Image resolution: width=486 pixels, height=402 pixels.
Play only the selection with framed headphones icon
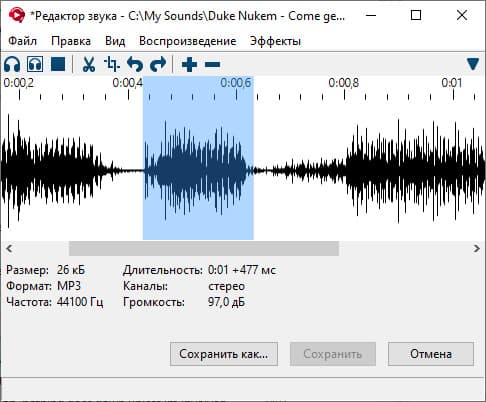pyautogui.click(x=35, y=64)
